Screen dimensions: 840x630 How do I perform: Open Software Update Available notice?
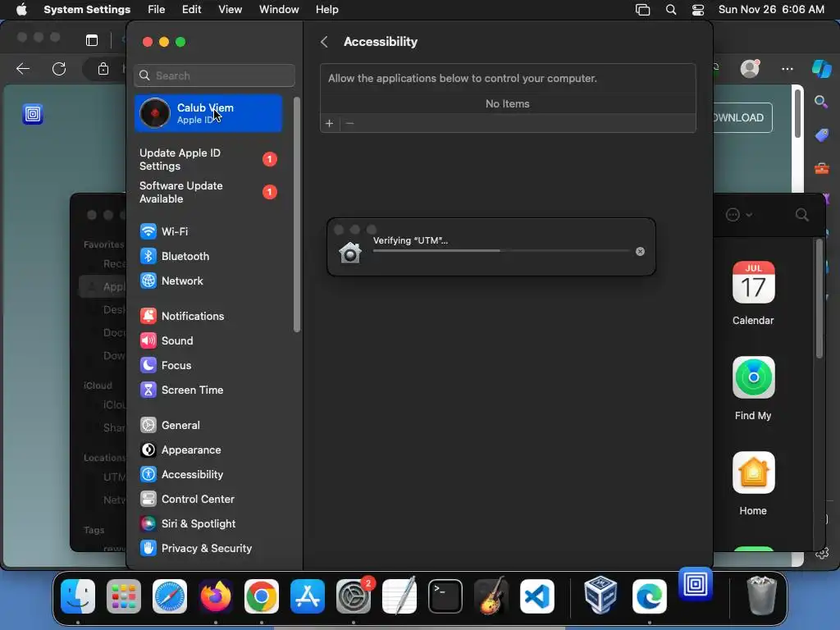click(208, 192)
